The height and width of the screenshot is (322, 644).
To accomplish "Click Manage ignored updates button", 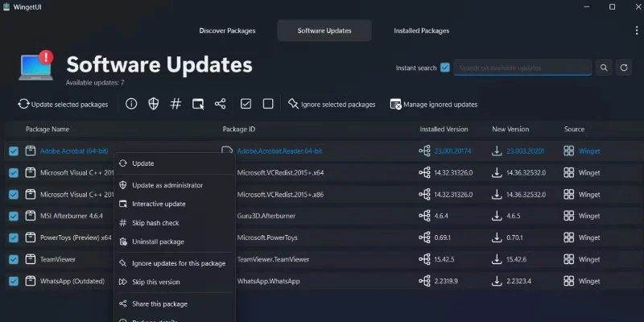I will click(x=434, y=105).
